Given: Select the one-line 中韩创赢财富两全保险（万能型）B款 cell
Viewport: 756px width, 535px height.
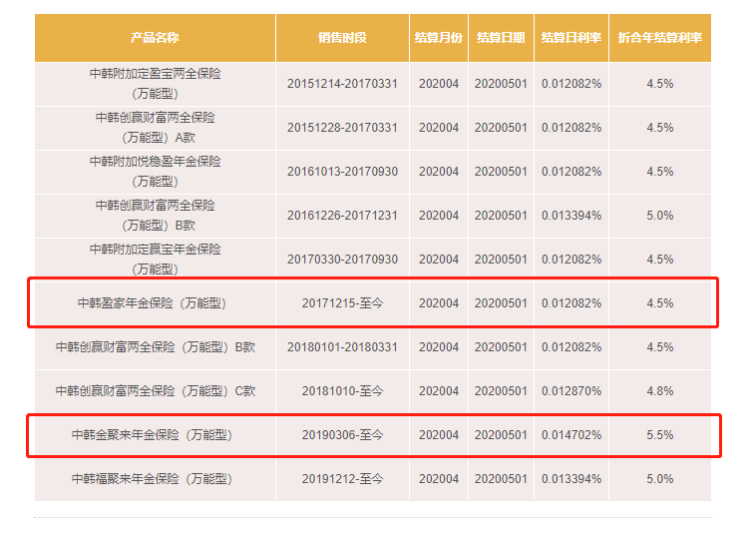Looking at the screenshot, I should tap(155, 347).
